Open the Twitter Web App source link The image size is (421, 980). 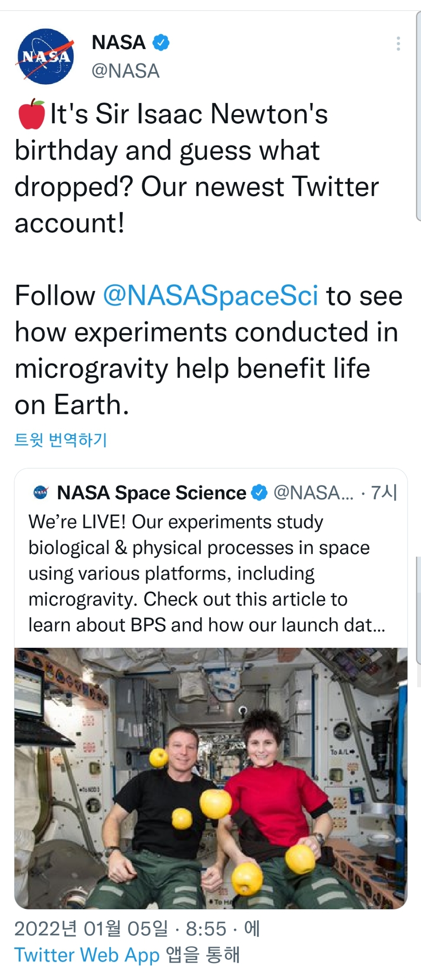87,955
